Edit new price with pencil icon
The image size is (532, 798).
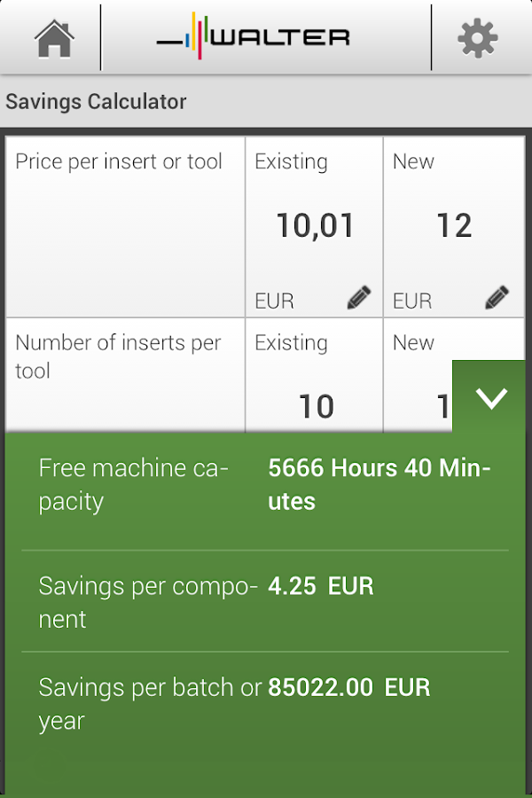click(497, 298)
